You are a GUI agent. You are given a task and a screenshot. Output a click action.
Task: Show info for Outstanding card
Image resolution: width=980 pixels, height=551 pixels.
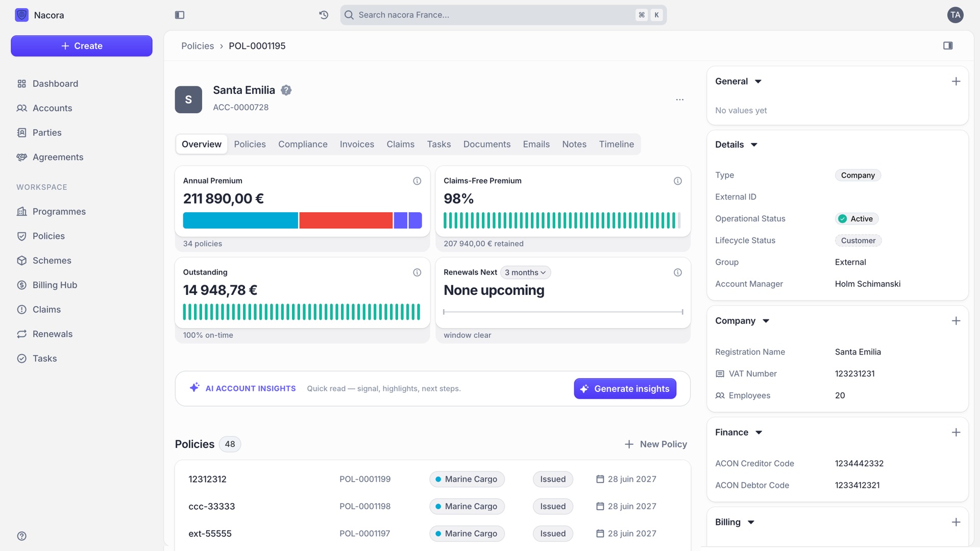[417, 272]
